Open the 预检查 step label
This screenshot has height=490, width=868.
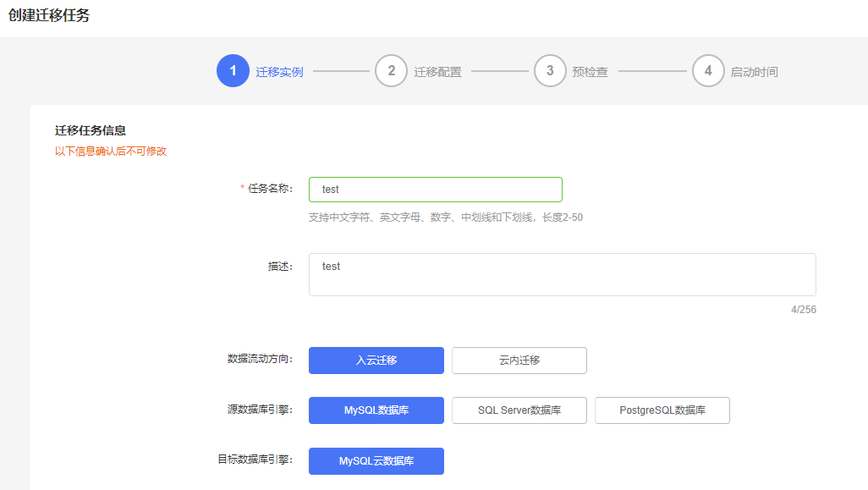coord(590,72)
